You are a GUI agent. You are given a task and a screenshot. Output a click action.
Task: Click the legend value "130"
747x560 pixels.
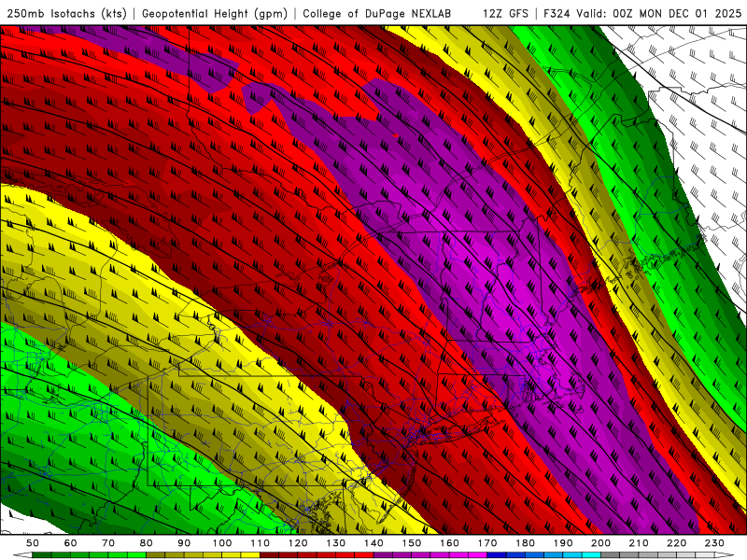336,543
